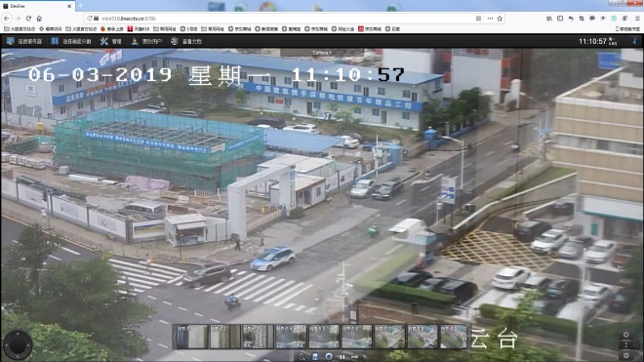Click the zoom in plus button at right
Image resolution: width=644 pixels, height=362 pixels.
tap(625, 335)
